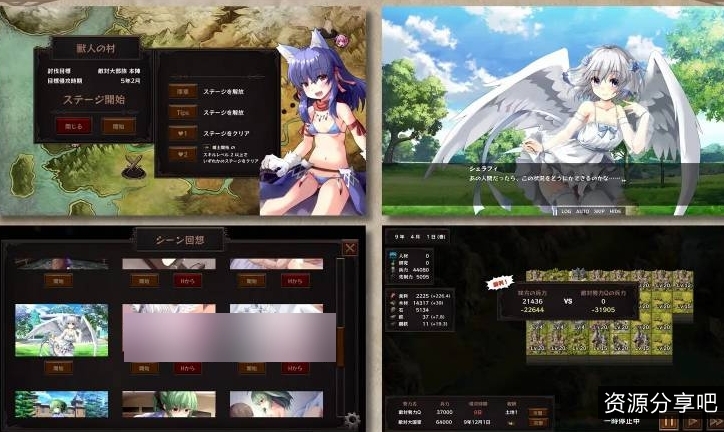Click the pink-haired chibi marker on the map
The width and height of the screenshot is (724, 432).
coord(343,40)
